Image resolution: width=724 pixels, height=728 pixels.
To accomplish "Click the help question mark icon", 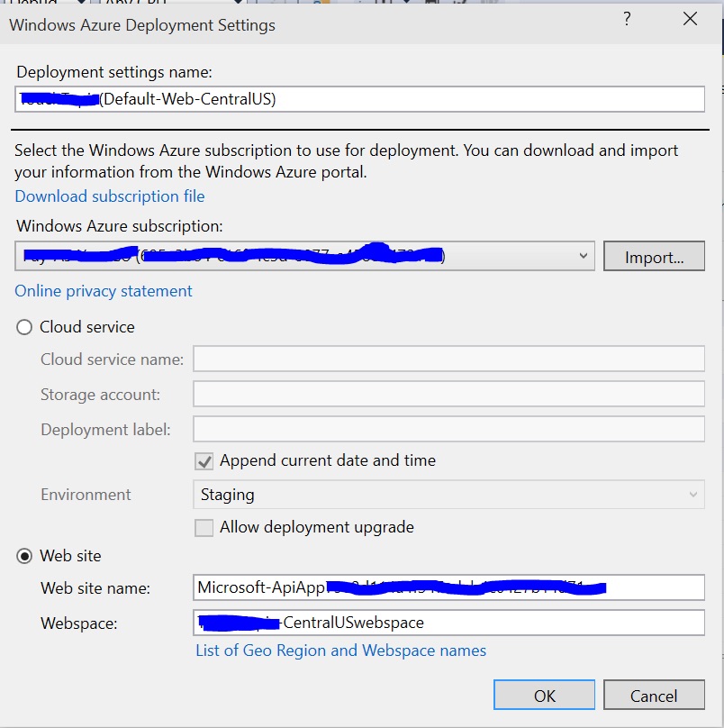I will [x=627, y=19].
